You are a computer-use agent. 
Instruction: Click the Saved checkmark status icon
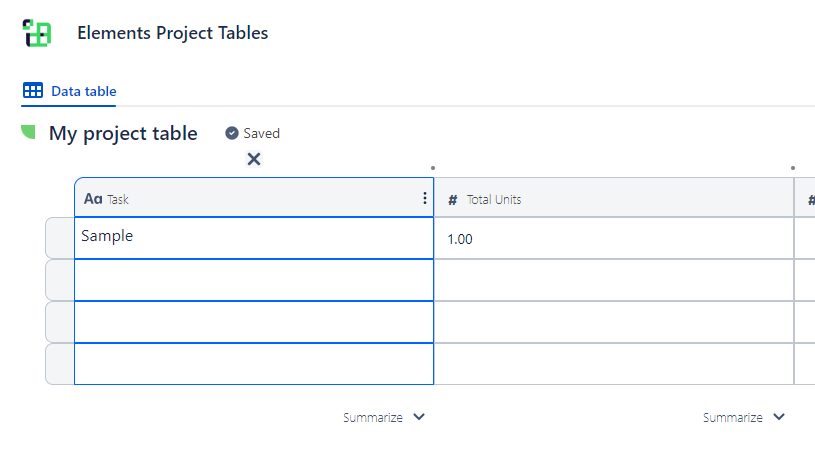pos(232,133)
